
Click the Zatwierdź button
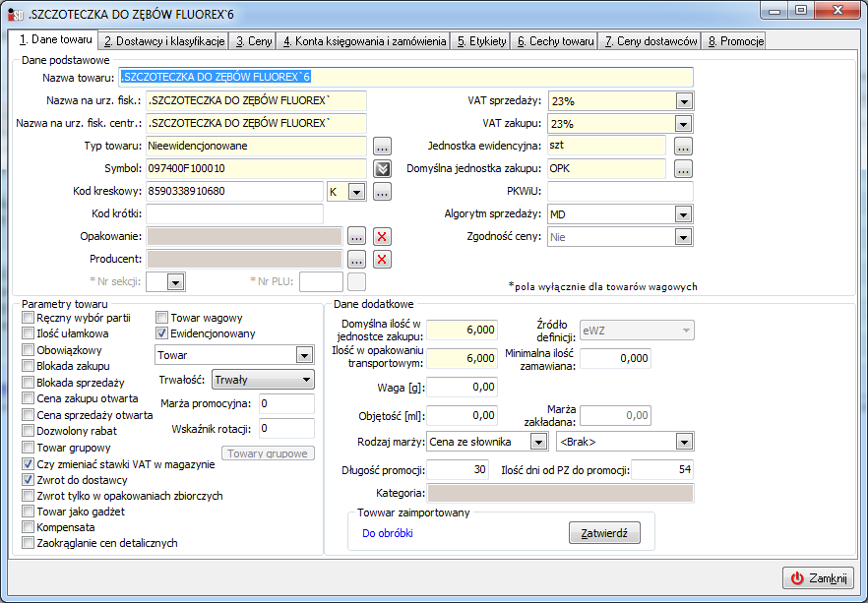[604, 533]
